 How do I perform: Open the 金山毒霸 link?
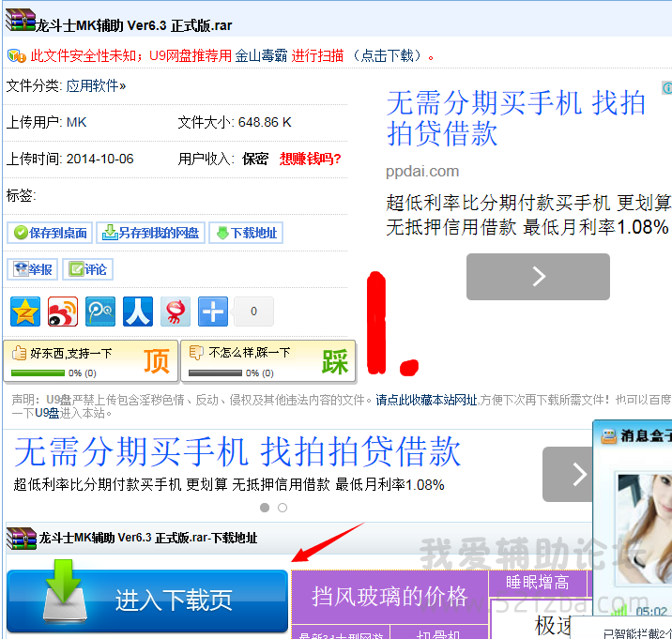click(x=261, y=55)
